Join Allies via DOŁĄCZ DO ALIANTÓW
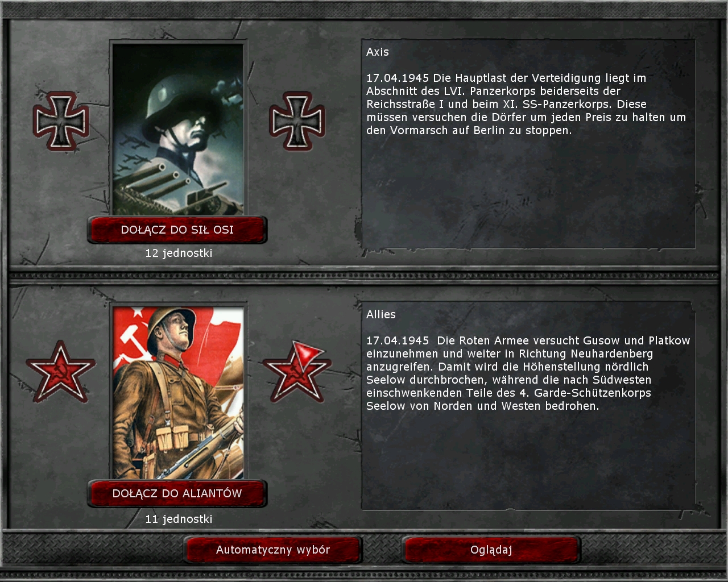This screenshot has width=728, height=582. click(x=177, y=493)
